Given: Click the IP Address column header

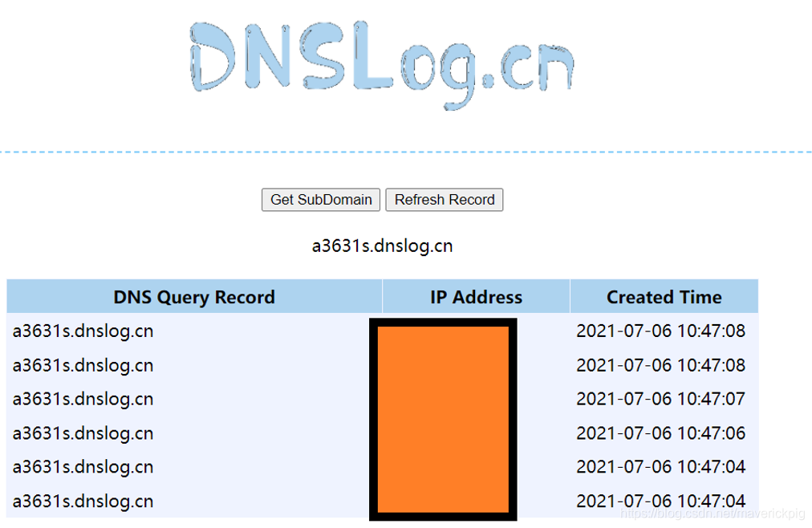Looking at the screenshot, I should pyautogui.click(x=476, y=297).
